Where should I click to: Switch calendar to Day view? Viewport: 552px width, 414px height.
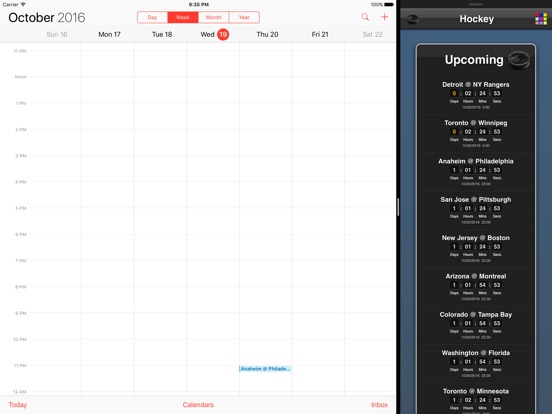pyautogui.click(x=152, y=17)
